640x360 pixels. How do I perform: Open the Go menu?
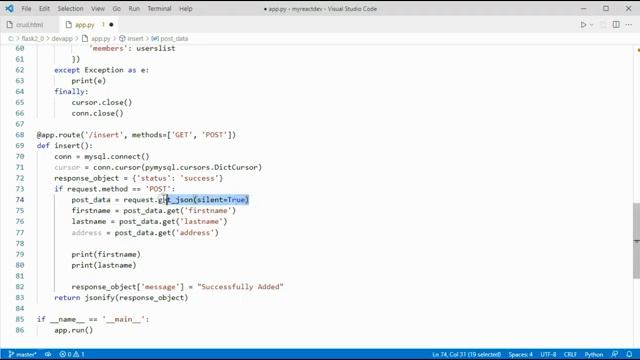[117, 9]
